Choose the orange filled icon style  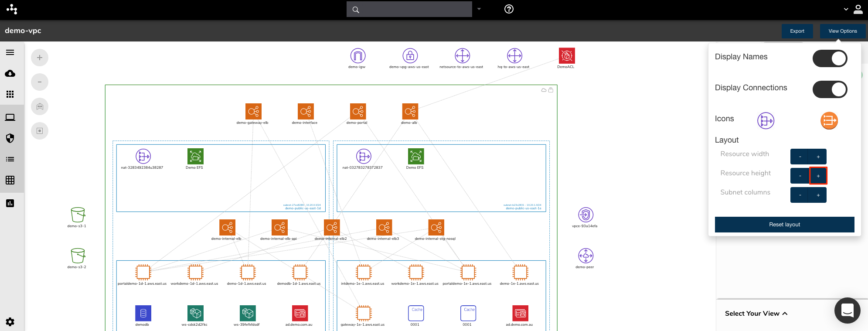point(829,121)
